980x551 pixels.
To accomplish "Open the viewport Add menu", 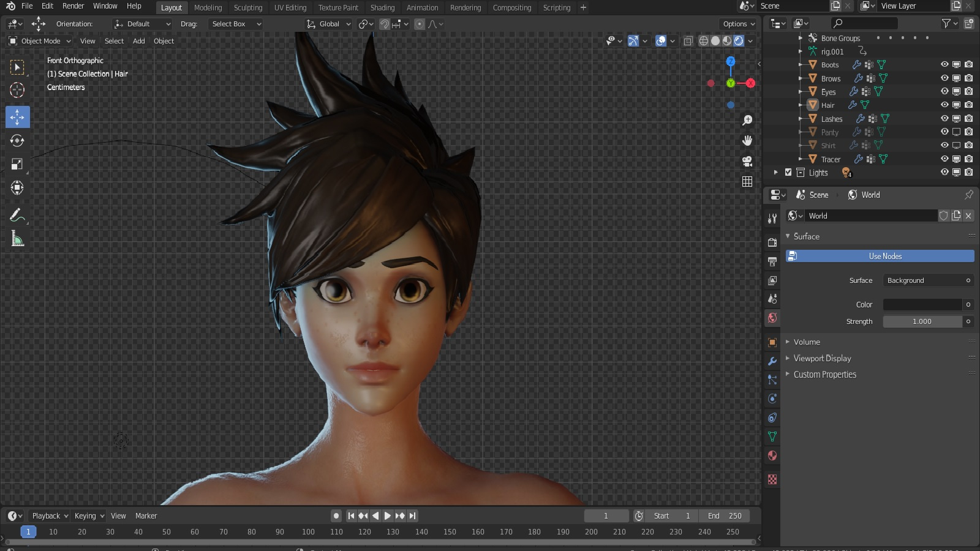I will coord(139,41).
